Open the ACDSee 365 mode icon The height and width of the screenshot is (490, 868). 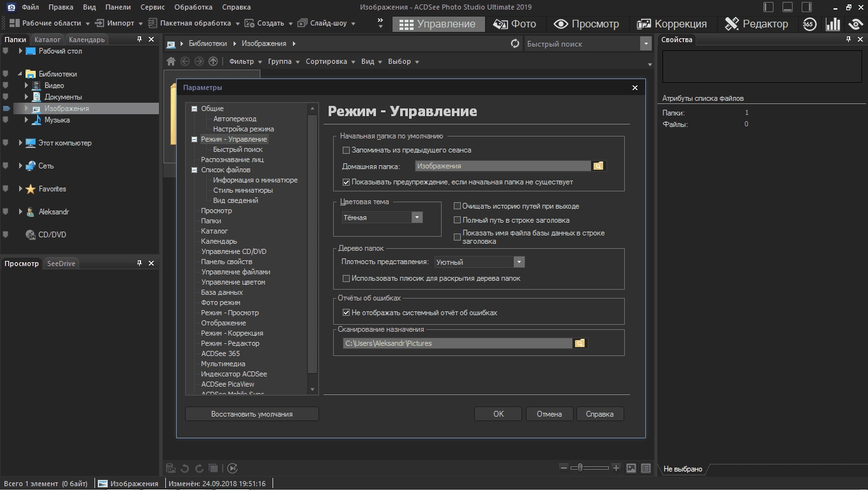click(809, 24)
